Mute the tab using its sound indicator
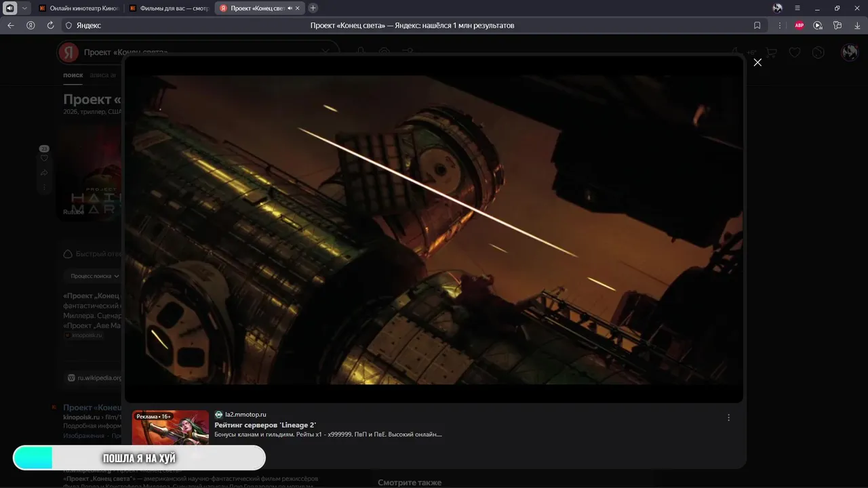The image size is (868, 488). point(290,8)
